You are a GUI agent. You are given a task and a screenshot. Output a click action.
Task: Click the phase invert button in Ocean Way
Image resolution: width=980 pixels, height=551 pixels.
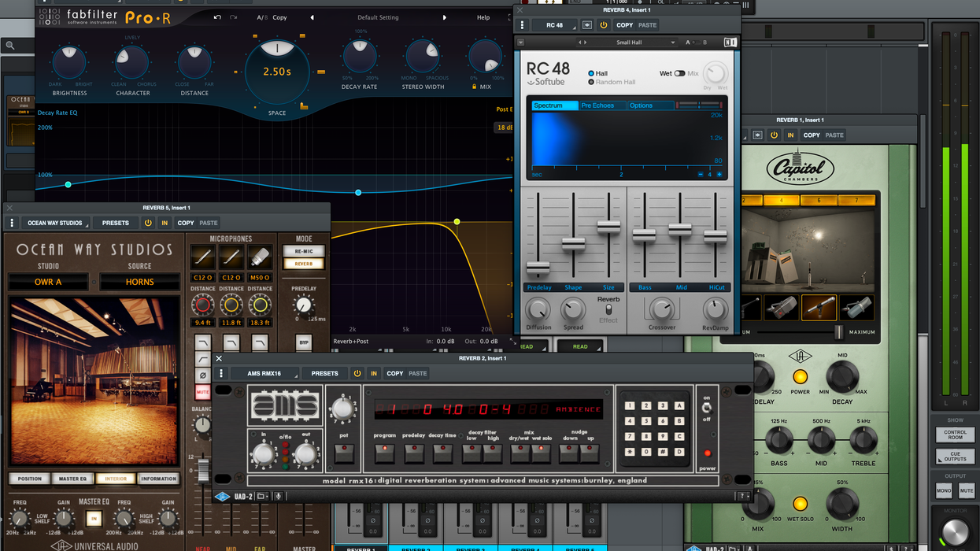pyautogui.click(x=202, y=375)
